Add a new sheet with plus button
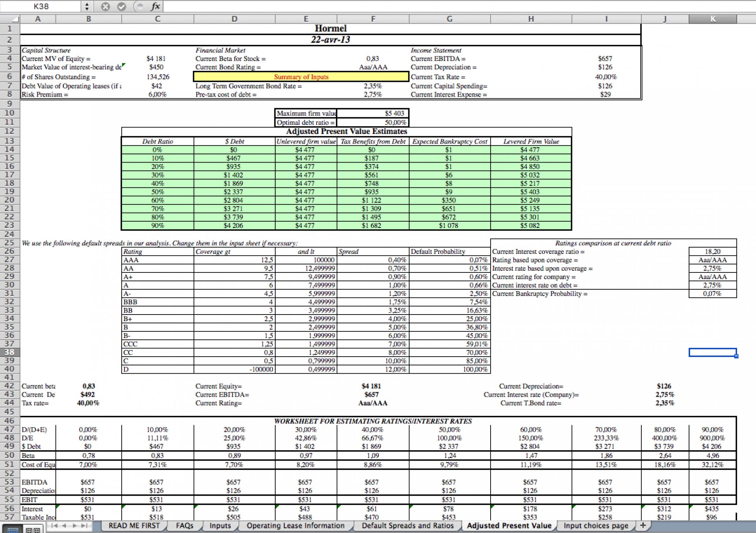Image resolution: width=756 pixels, height=533 pixels. click(x=643, y=525)
